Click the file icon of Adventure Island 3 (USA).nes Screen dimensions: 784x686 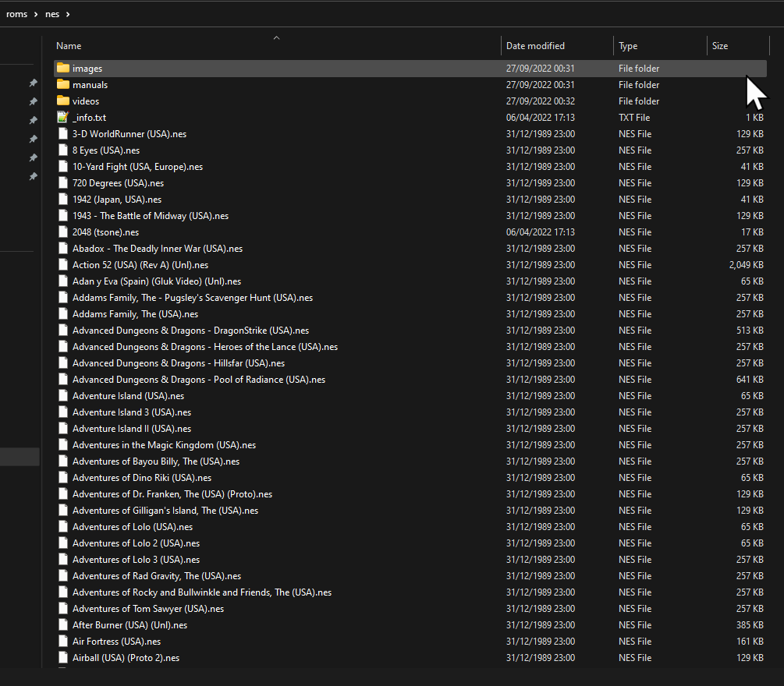tap(63, 412)
